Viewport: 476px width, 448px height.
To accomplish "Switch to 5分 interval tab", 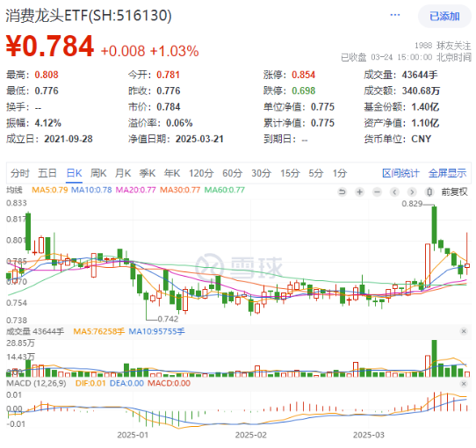I will [316, 173].
